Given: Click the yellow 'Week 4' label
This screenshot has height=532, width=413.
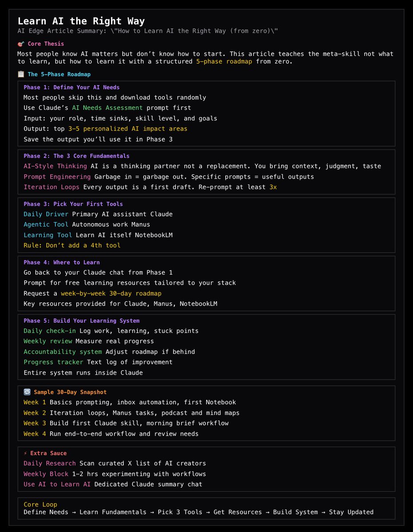Looking at the screenshot, I should [x=35, y=434].
